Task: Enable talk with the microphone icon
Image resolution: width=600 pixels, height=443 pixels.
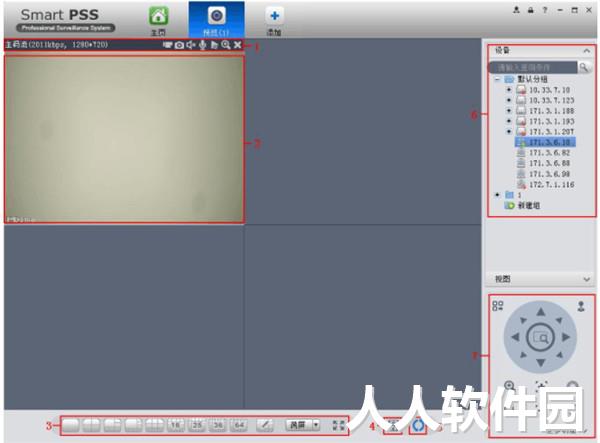Action: (x=202, y=45)
